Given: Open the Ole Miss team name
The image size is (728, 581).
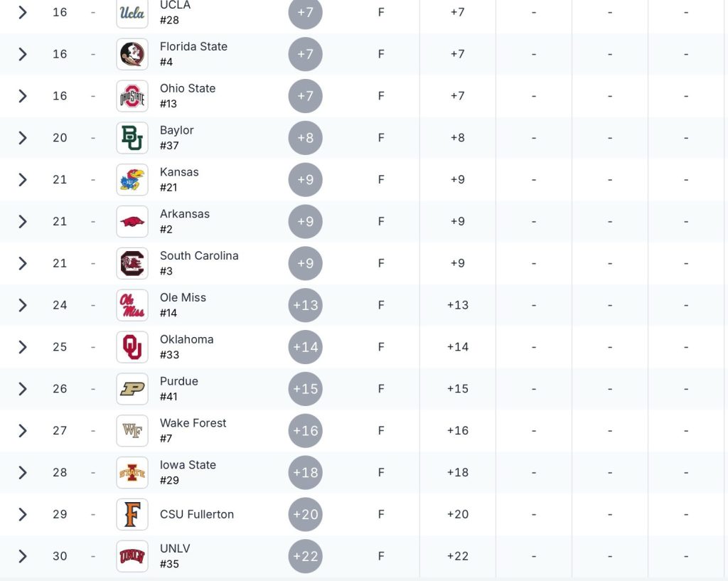Looking at the screenshot, I should tap(183, 298).
